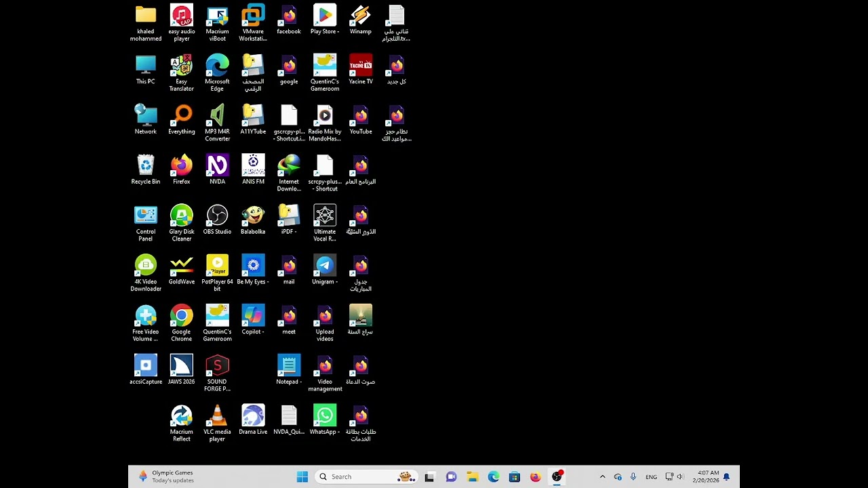Select the This PC icon

coord(146,70)
